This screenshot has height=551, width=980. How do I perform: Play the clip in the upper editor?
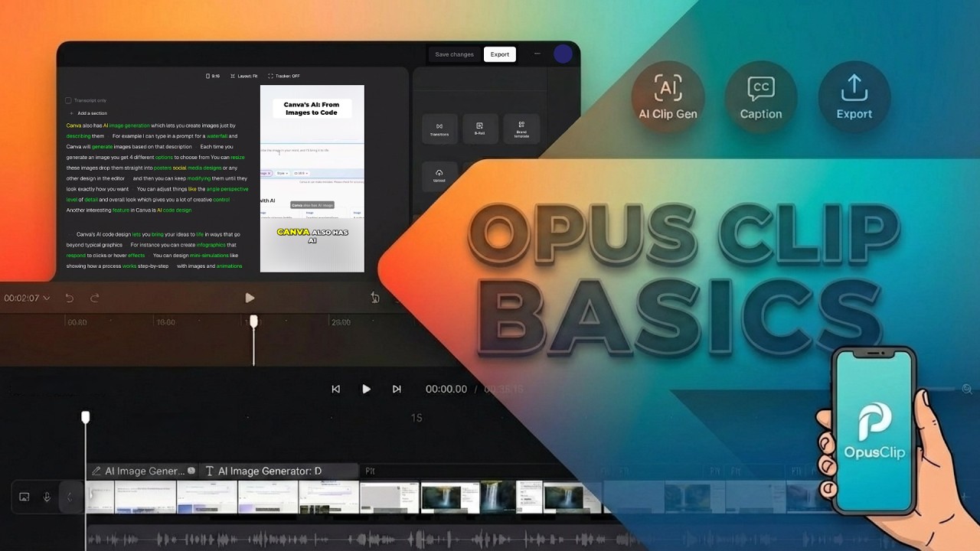[250, 298]
